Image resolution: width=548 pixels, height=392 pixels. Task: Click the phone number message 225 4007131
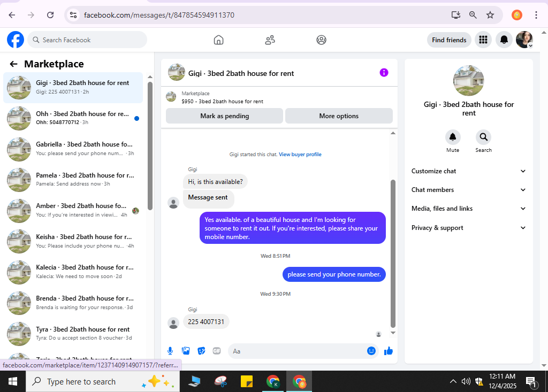click(x=206, y=321)
